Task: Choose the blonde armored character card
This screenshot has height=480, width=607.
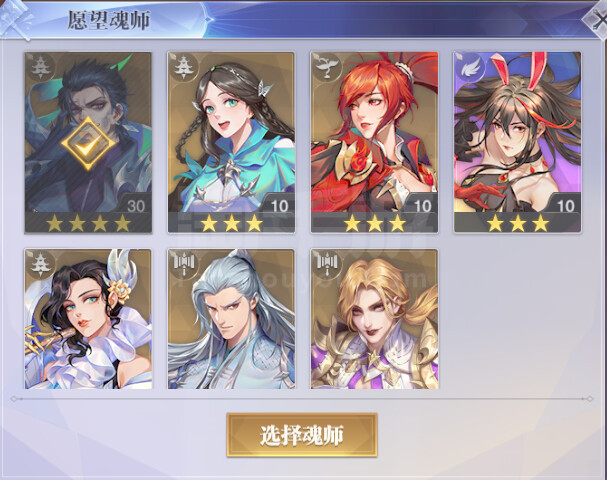Action: (x=374, y=319)
